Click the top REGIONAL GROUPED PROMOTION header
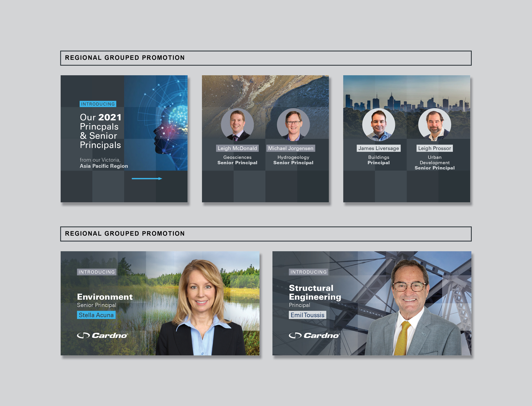This screenshot has height=406, width=532. tap(266, 58)
